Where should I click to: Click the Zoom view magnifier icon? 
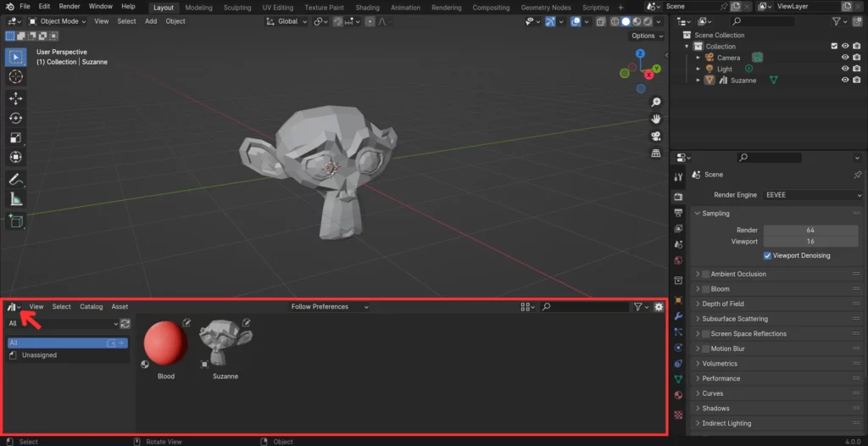click(x=656, y=102)
